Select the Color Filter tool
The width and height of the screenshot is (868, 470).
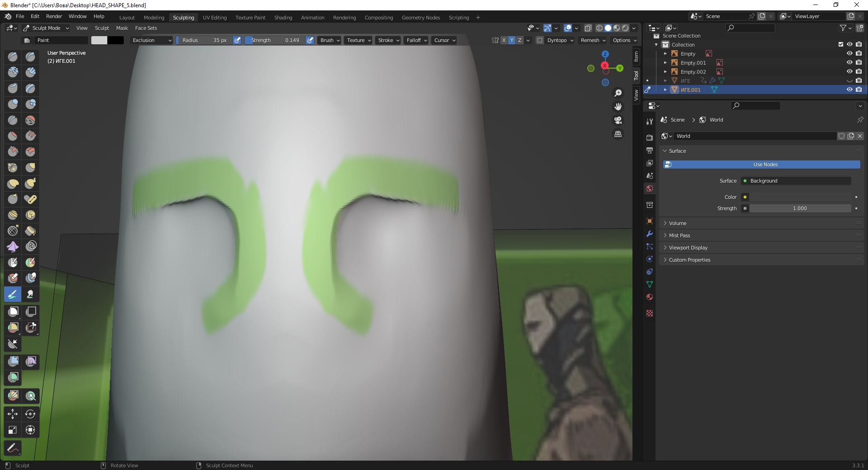pyautogui.click(x=13, y=377)
